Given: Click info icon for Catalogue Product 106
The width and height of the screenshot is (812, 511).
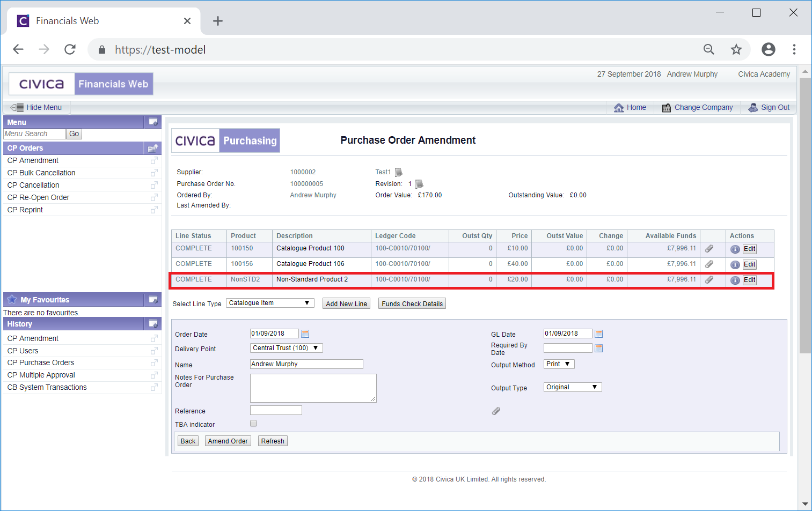Looking at the screenshot, I should click(x=735, y=265).
